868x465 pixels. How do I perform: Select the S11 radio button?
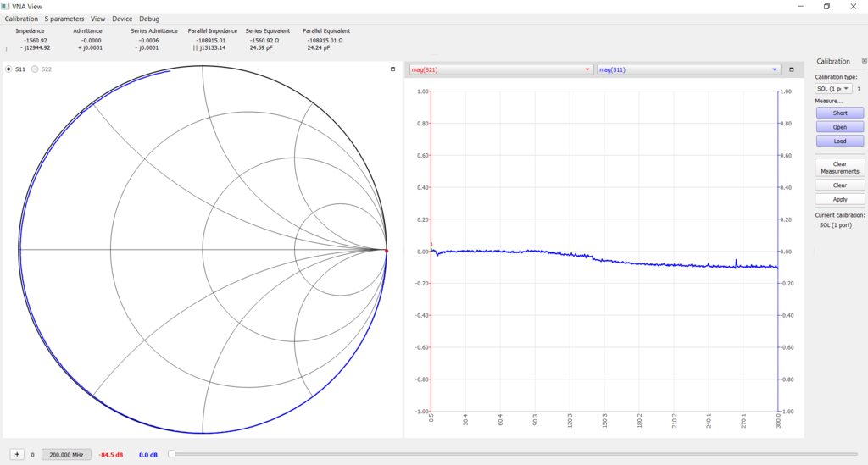[8, 69]
